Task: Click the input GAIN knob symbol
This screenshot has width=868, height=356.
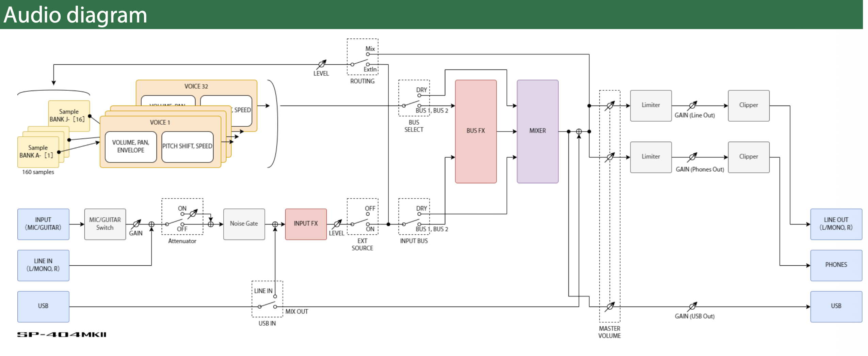Action: tap(136, 224)
